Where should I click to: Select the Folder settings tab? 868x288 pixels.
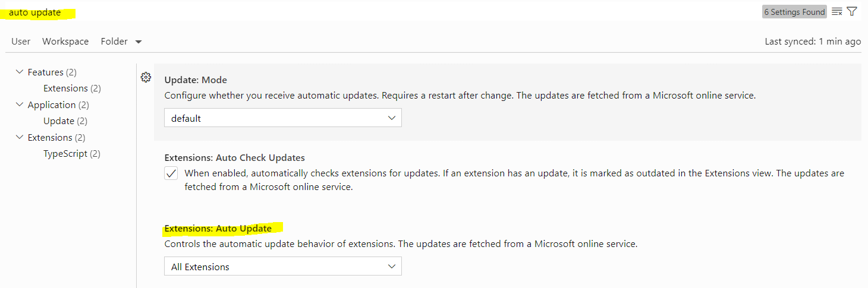tap(114, 42)
